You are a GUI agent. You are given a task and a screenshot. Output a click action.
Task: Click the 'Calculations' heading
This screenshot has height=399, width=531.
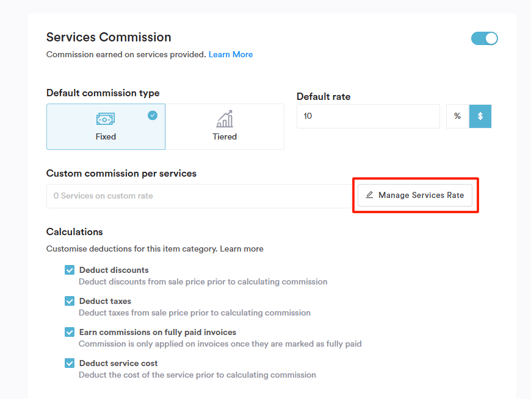pyautogui.click(x=75, y=232)
